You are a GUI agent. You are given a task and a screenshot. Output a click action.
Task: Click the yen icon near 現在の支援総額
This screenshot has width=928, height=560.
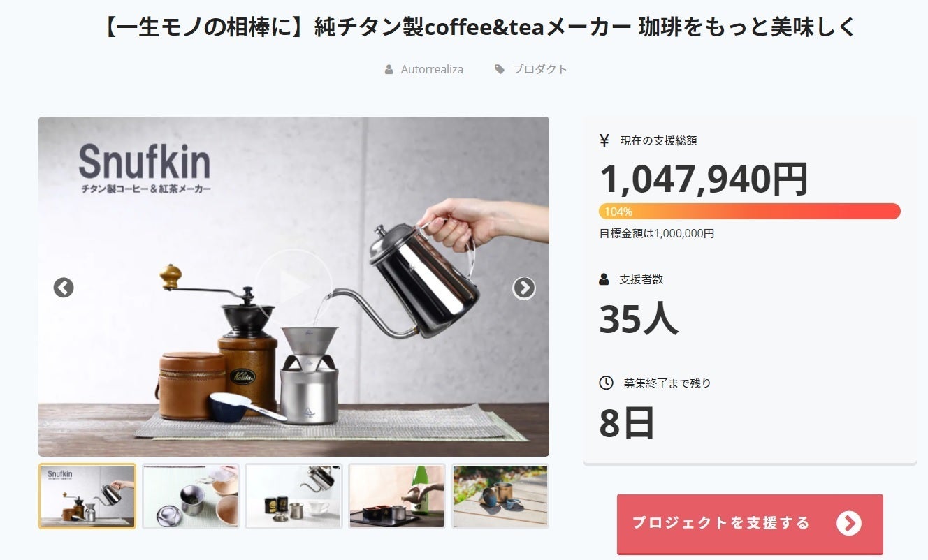pyautogui.click(x=604, y=140)
